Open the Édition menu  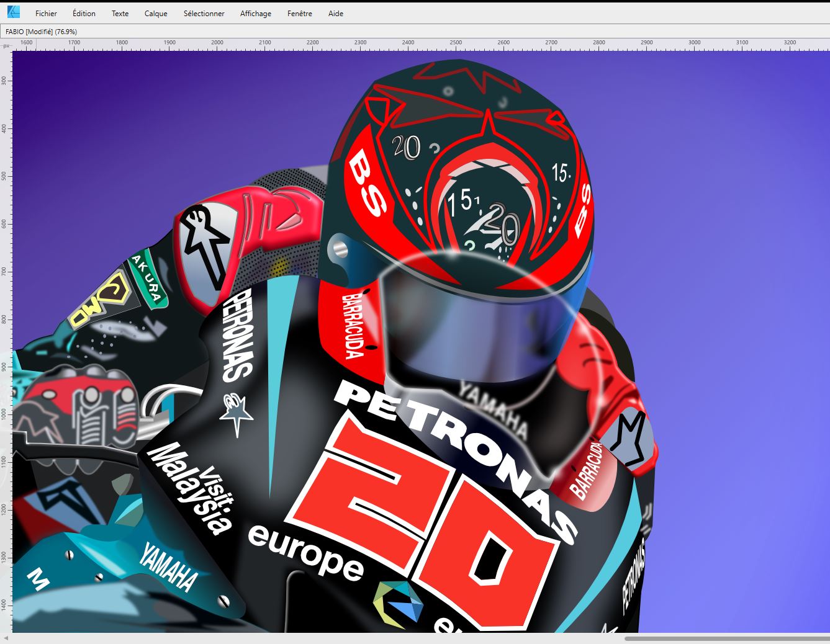84,13
